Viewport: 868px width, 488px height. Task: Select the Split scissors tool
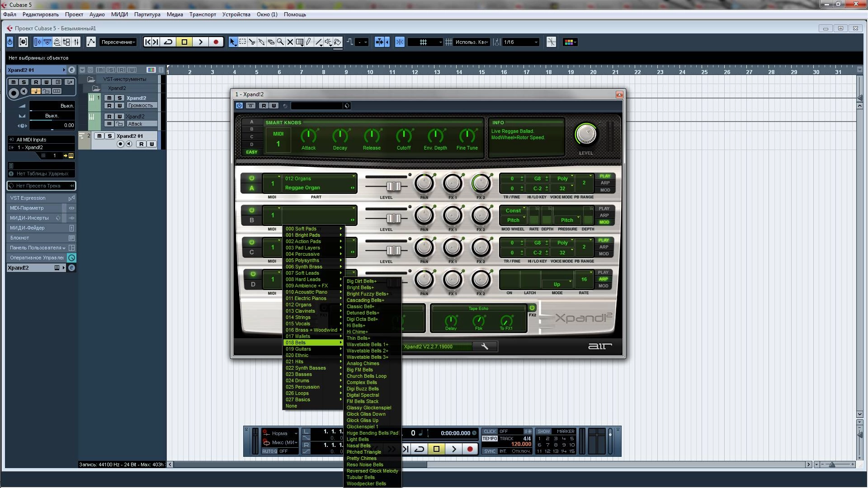click(x=252, y=42)
